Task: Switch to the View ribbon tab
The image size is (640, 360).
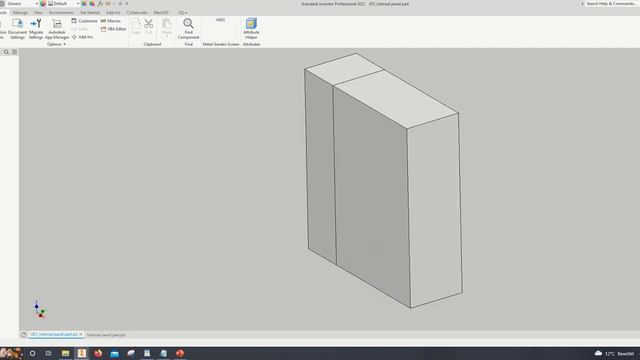Action: click(38, 13)
